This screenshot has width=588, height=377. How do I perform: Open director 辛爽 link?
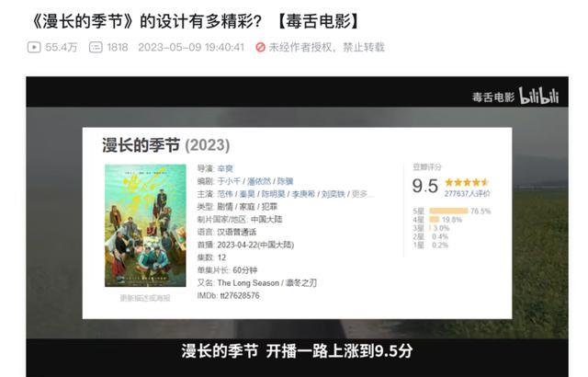225,168
